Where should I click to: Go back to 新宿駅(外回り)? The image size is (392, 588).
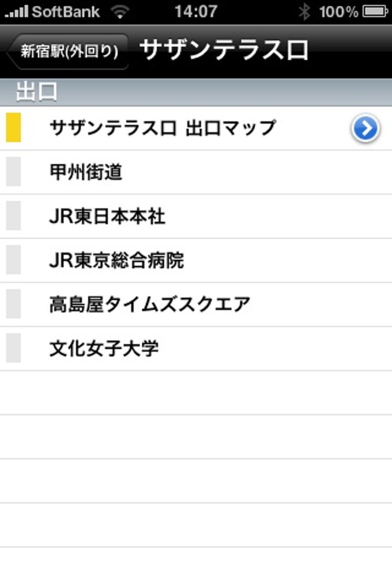(x=67, y=51)
